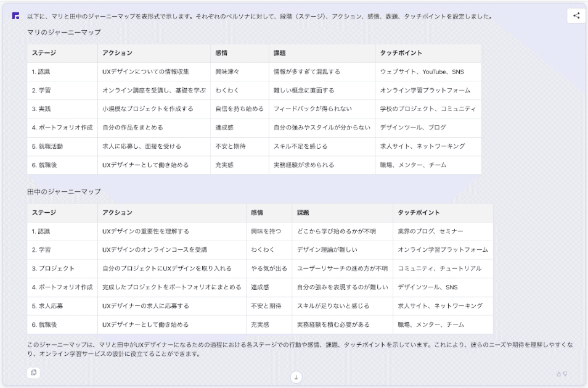The width and height of the screenshot is (588, 388).
Task: Click cell "自信を持ち始める"
Action: pos(240,109)
